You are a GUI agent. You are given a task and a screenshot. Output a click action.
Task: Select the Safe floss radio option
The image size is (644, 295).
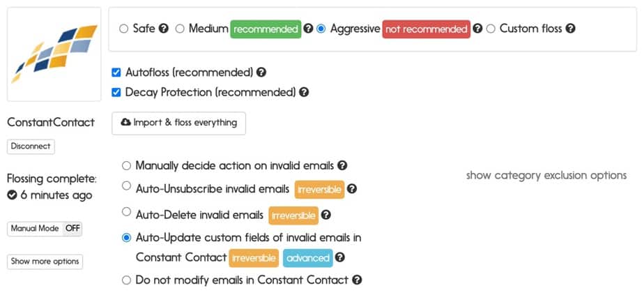(x=123, y=29)
